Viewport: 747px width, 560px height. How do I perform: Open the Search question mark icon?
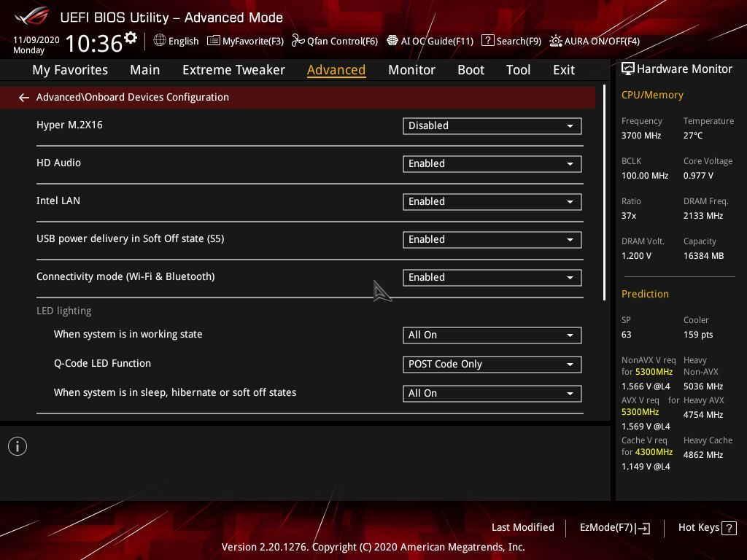(x=488, y=41)
